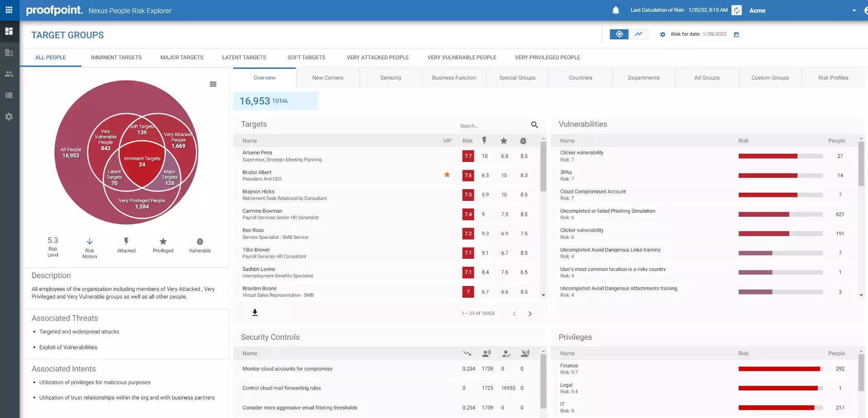Expand the Acme account dropdown arrow
Viewport: 868px width, 418px height.
pos(854,10)
